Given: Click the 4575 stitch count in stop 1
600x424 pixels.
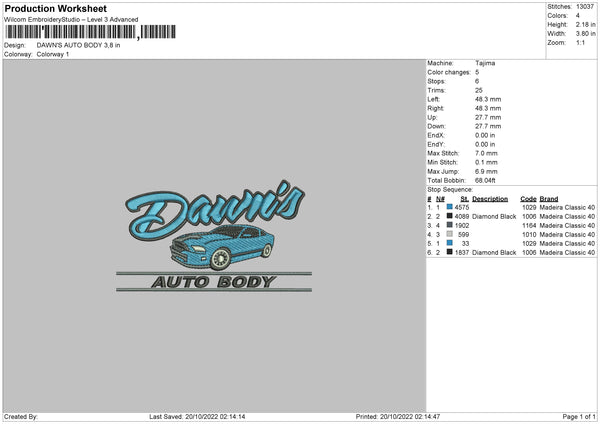Looking at the screenshot, I should pos(462,207).
